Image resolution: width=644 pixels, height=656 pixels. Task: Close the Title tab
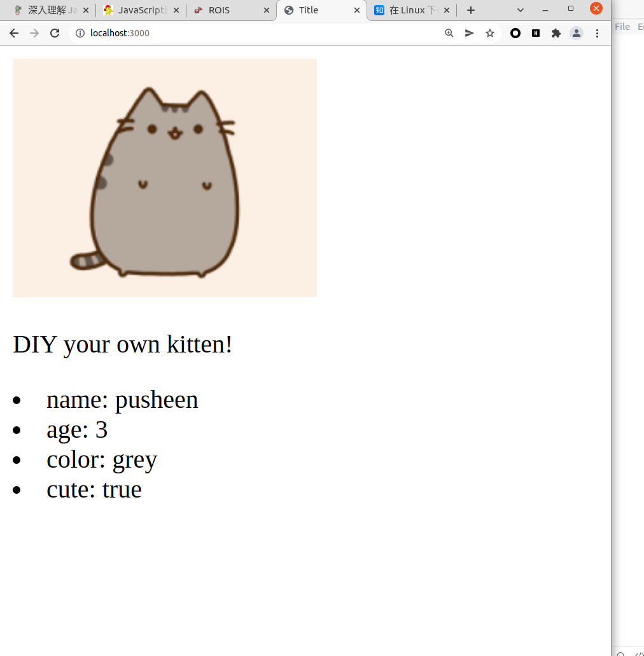coord(357,10)
